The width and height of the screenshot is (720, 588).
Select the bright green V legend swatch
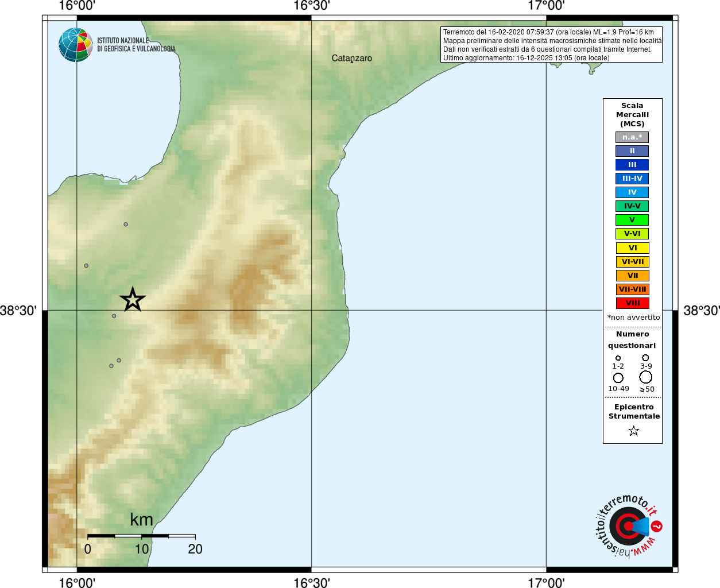pos(632,220)
